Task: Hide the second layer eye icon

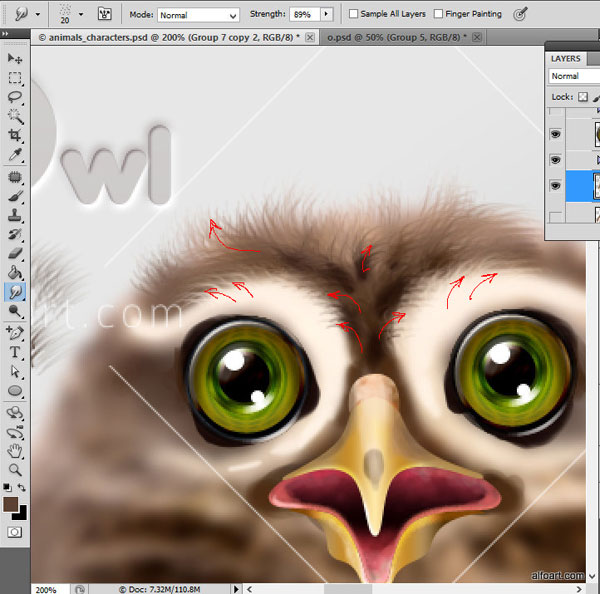Action: (x=555, y=160)
